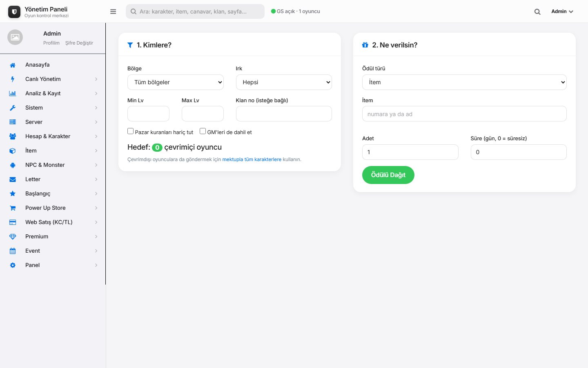The width and height of the screenshot is (588, 368).
Task: Click the NPC & Monster robot icon
Action: click(x=13, y=165)
